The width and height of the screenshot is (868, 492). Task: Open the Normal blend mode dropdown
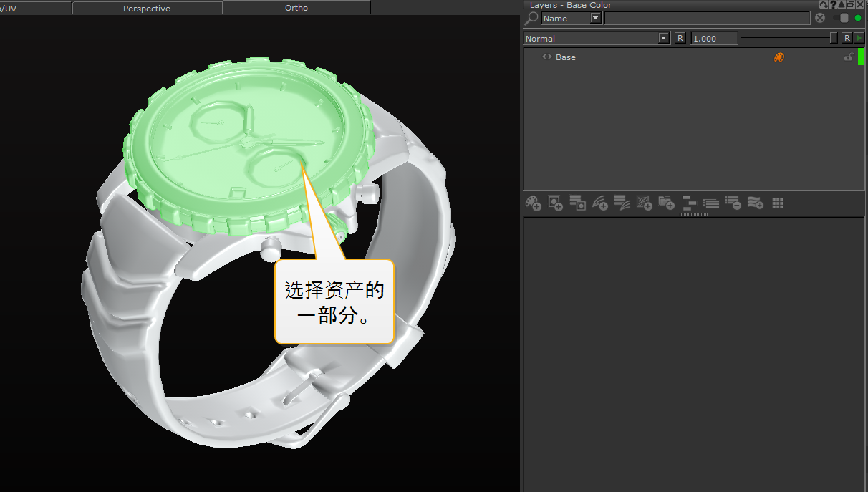tap(663, 38)
